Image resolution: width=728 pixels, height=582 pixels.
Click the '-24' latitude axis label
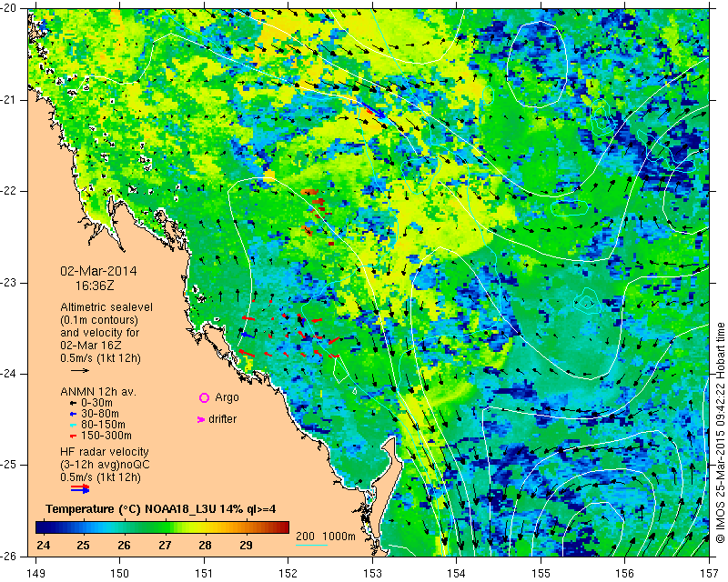click(x=9, y=374)
